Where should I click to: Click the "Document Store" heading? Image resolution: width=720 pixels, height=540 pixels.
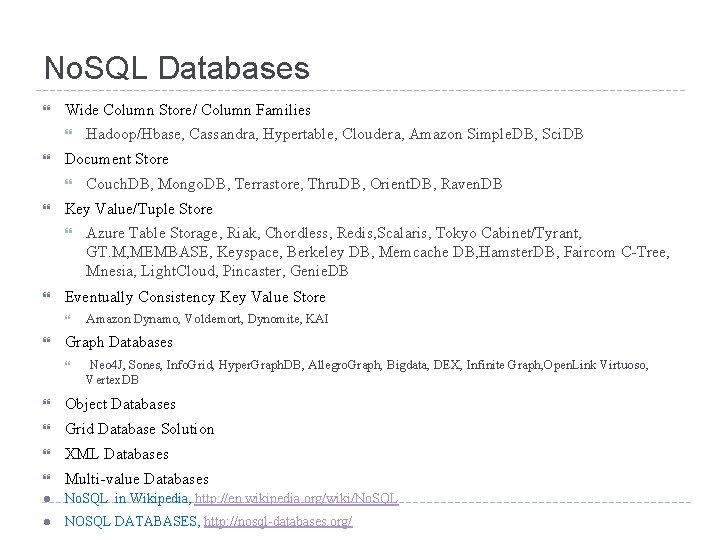point(116,159)
